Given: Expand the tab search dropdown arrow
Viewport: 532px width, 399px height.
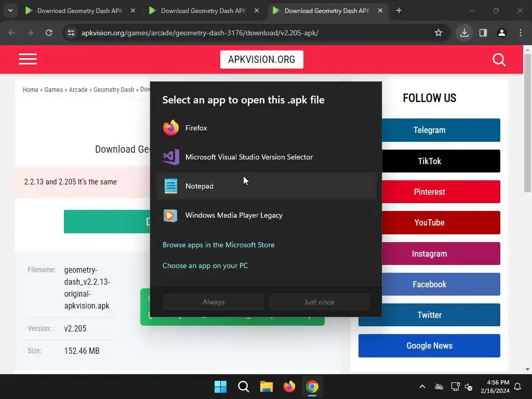Looking at the screenshot, I should [x=10, y=10].
